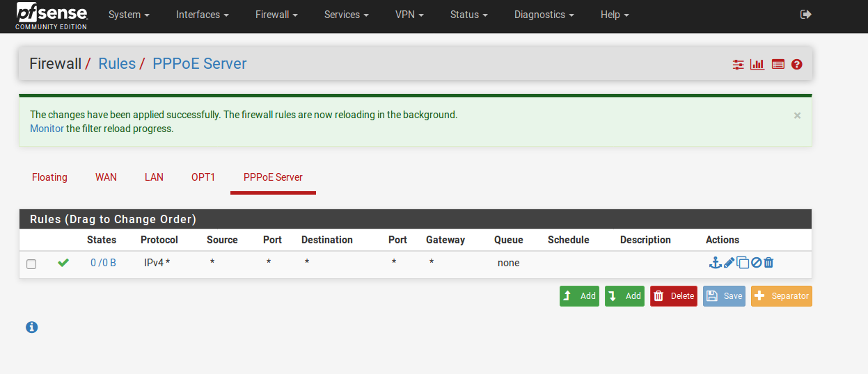Viewport: 868px width, 374px height.
Task: Select the IPv4 rule checkbox
Action: (x=31, y=264)
